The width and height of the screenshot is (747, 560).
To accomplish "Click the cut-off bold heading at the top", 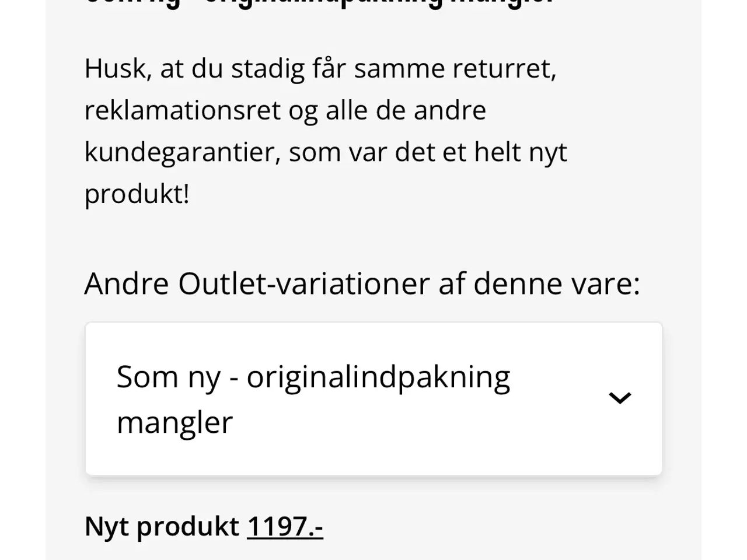I will [318, 2].
